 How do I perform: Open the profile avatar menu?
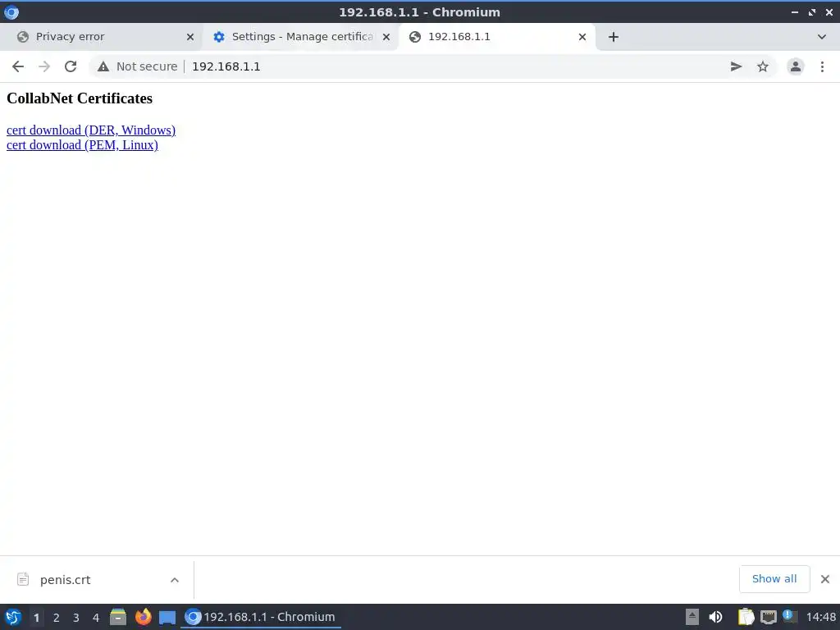tap(796, 66)
